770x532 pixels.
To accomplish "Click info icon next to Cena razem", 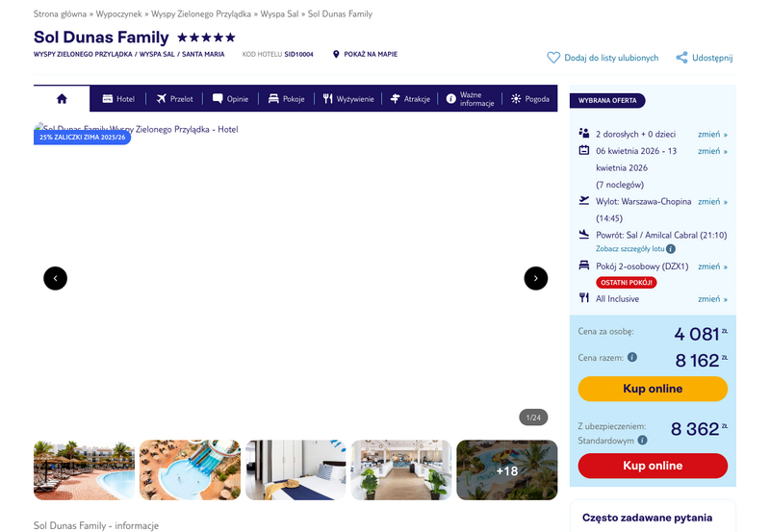I will click(x=632, y=357).
